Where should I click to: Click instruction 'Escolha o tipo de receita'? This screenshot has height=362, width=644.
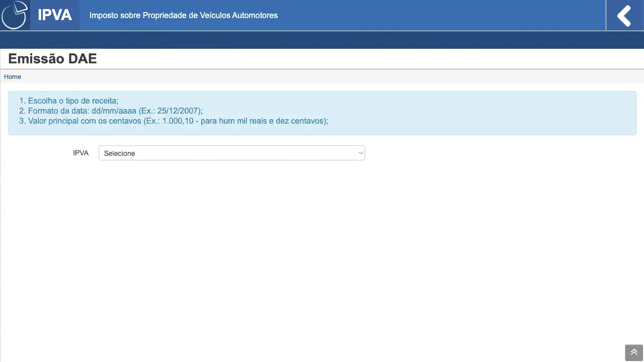73,101
